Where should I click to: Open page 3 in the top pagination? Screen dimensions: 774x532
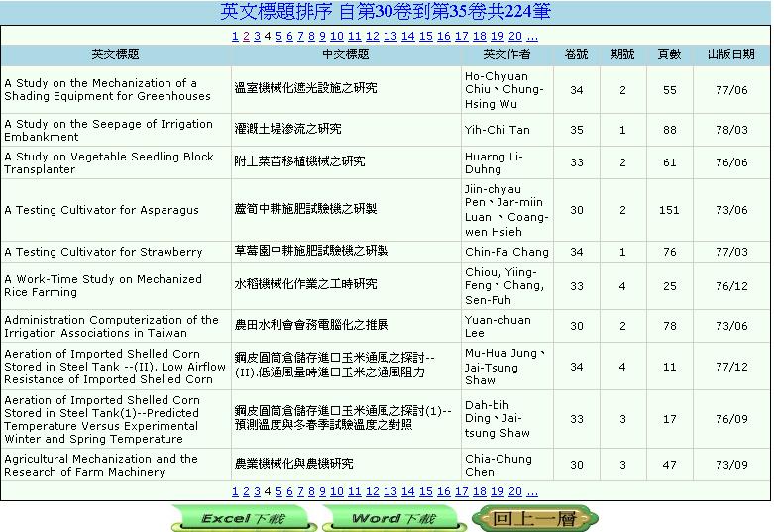(x=257, y=36)
